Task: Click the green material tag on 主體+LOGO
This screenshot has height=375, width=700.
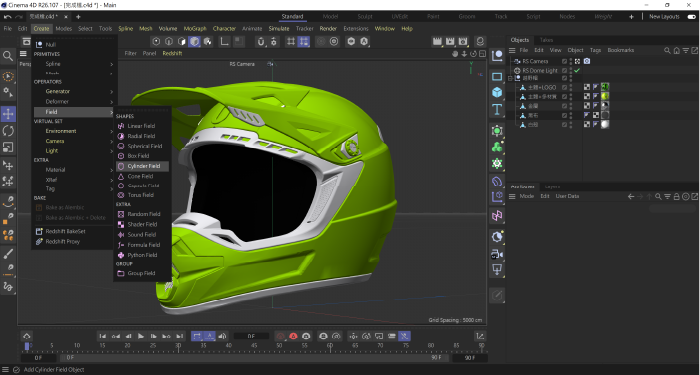Action: tap(605, 88)
